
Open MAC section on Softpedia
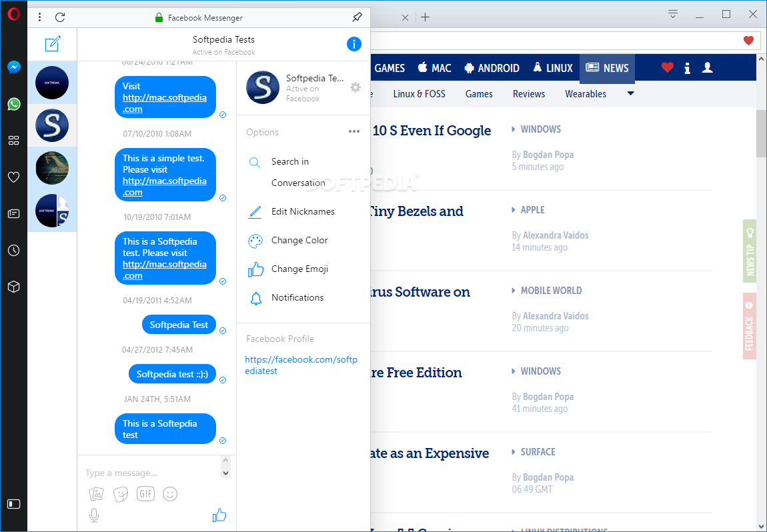tap(434, 68)
